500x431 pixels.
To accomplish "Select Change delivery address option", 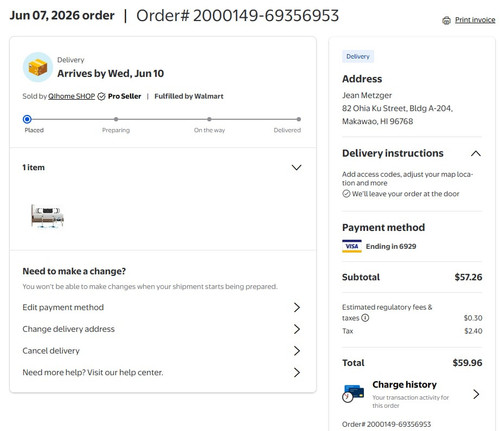I will pos(162,329).
